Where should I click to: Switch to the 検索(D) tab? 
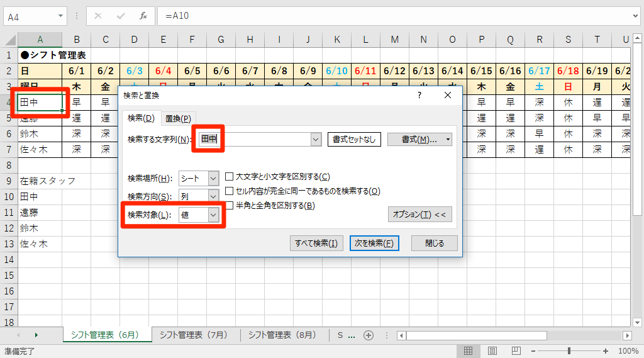point(141,118)
